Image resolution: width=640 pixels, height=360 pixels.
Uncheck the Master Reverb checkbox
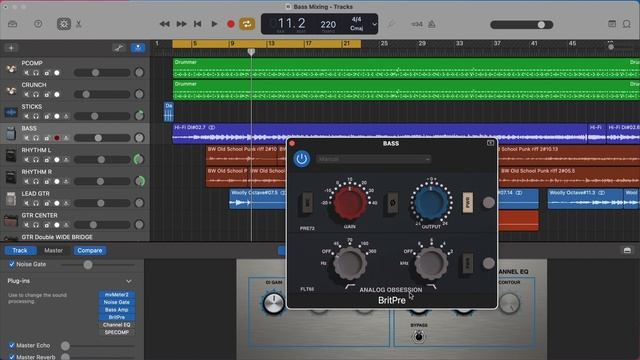point(11,357)
